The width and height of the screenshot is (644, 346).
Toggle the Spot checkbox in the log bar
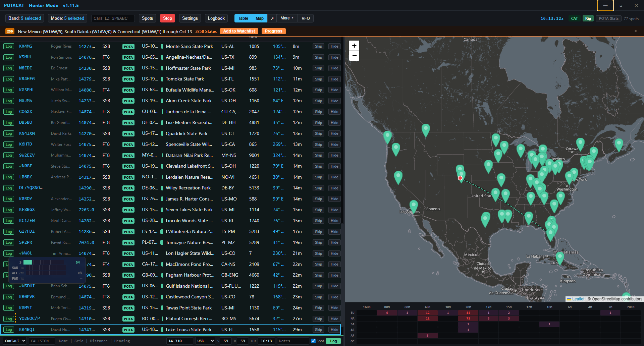coord(313,341)
